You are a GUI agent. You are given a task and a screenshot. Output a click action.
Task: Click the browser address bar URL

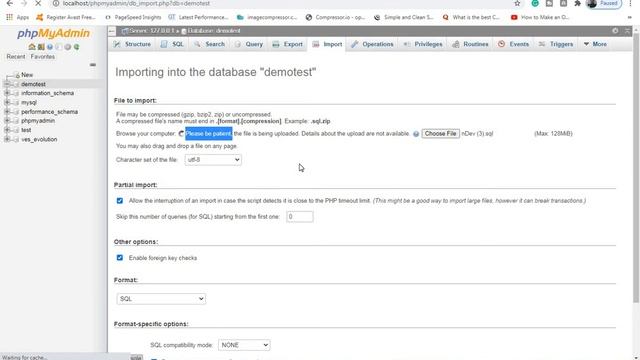137,4
